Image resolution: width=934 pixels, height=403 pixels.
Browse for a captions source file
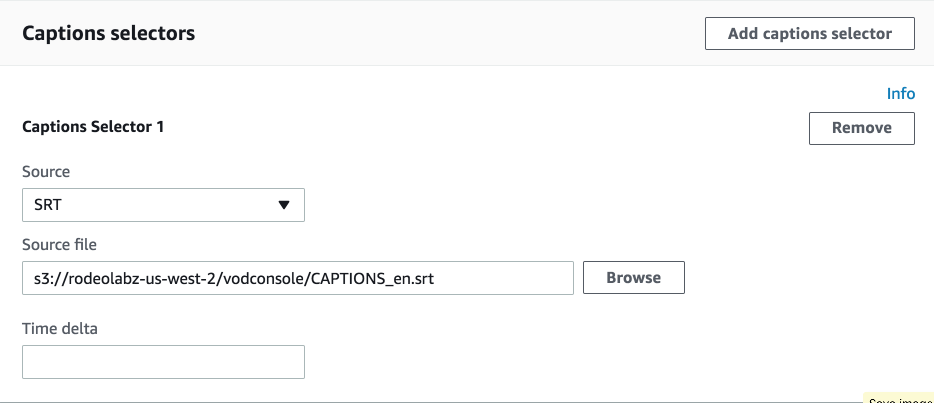(634, 277)
